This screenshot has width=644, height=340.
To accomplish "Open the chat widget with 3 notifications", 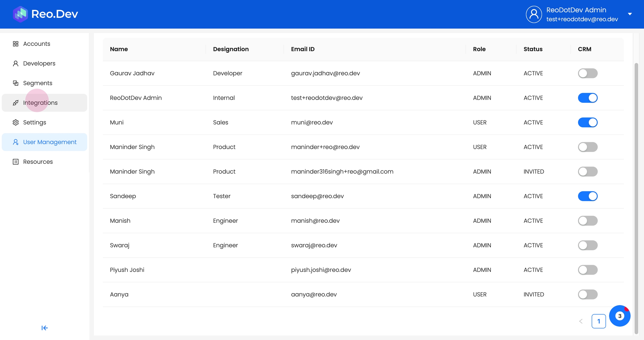I will 619,316.
